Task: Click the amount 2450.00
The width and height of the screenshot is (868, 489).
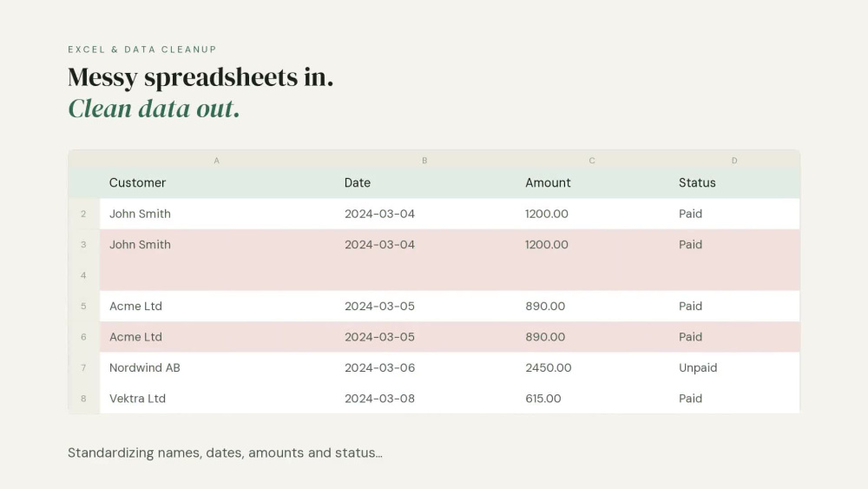Action: 548,367
